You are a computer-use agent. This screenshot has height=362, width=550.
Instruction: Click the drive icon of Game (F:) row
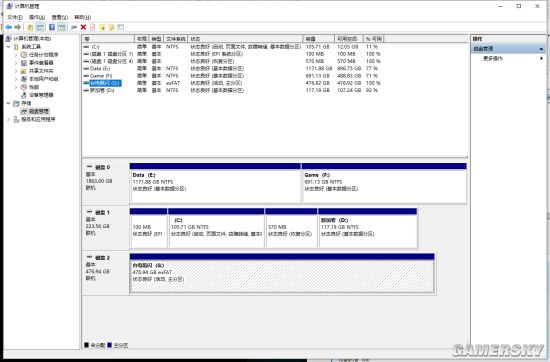tap(86, 76)
